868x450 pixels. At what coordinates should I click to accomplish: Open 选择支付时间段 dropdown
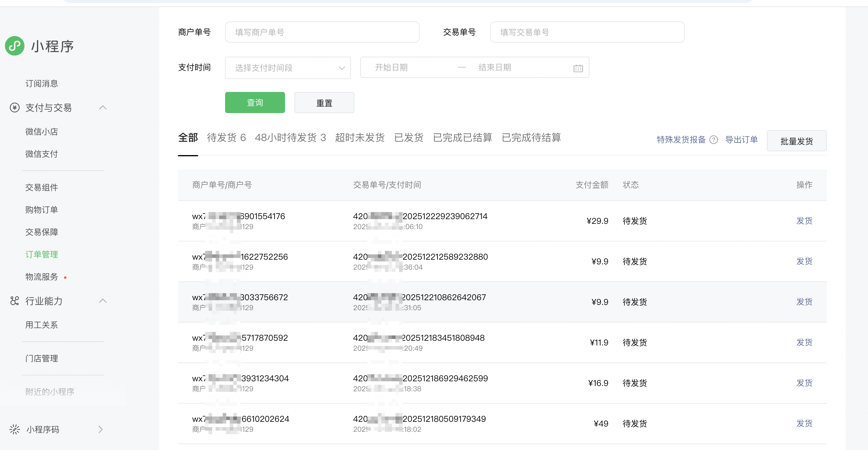(x=287, y=68)
